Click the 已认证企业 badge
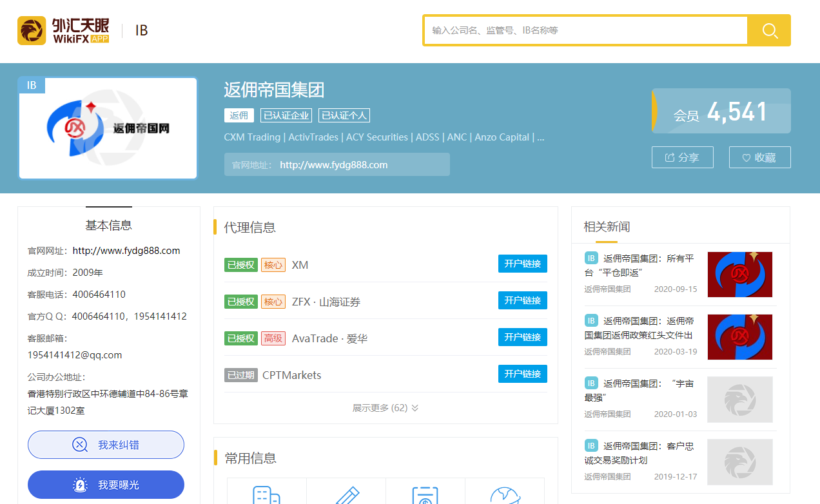The height and width of the screenshot is (504, 820). point(286,115)
